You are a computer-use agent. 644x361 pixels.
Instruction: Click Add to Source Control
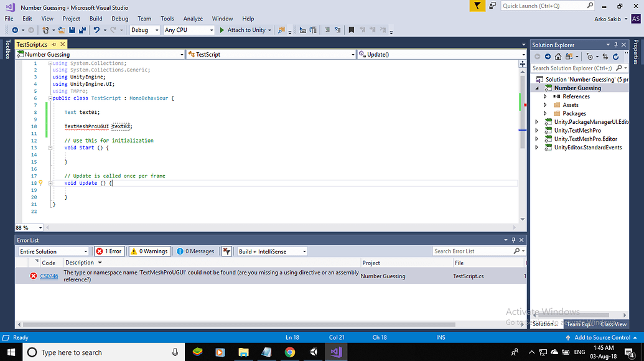[x=601, y=337]
